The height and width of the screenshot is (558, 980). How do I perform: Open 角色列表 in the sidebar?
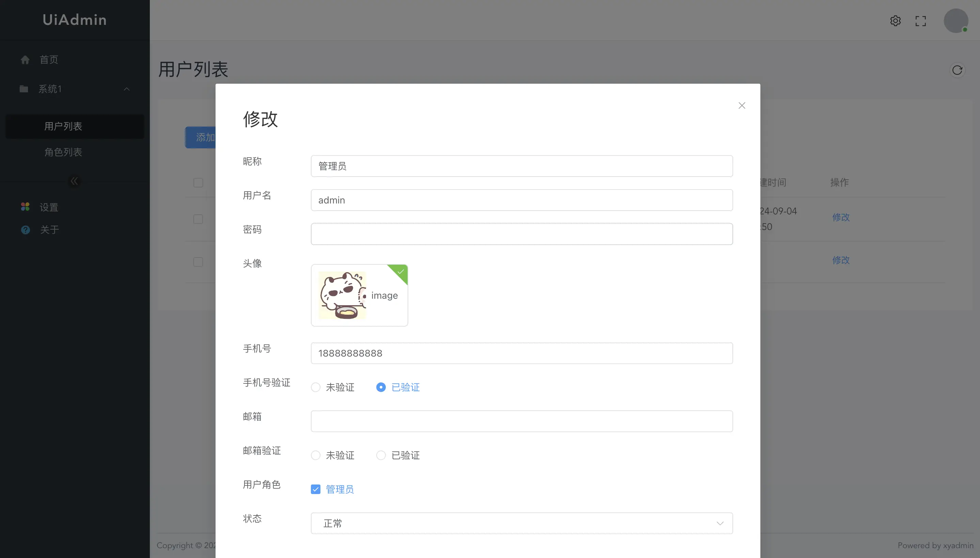pyautogui.click(x=63, y=152)
